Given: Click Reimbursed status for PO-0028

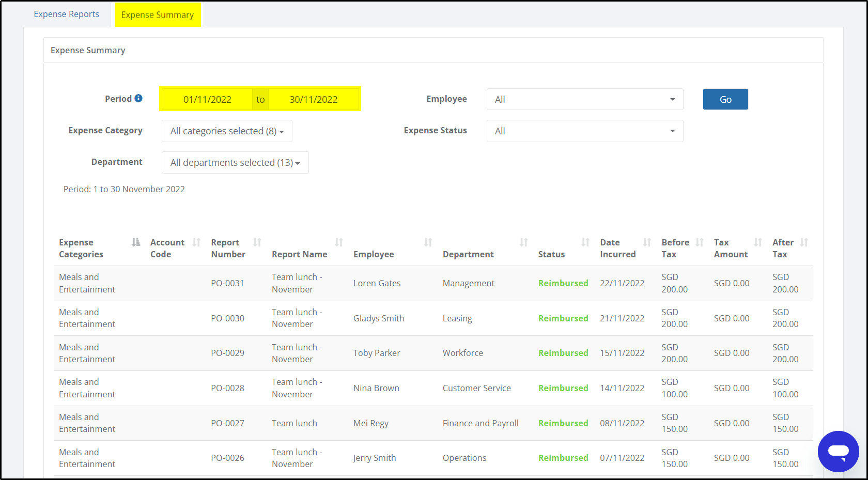Looking at the screenshot, I should [563, 388].
